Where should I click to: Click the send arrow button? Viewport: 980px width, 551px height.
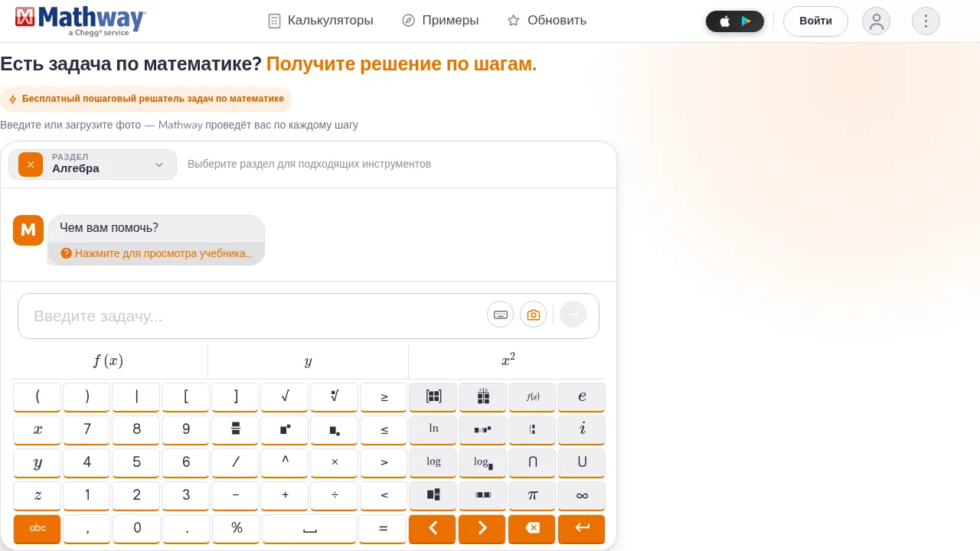point(573,315)
